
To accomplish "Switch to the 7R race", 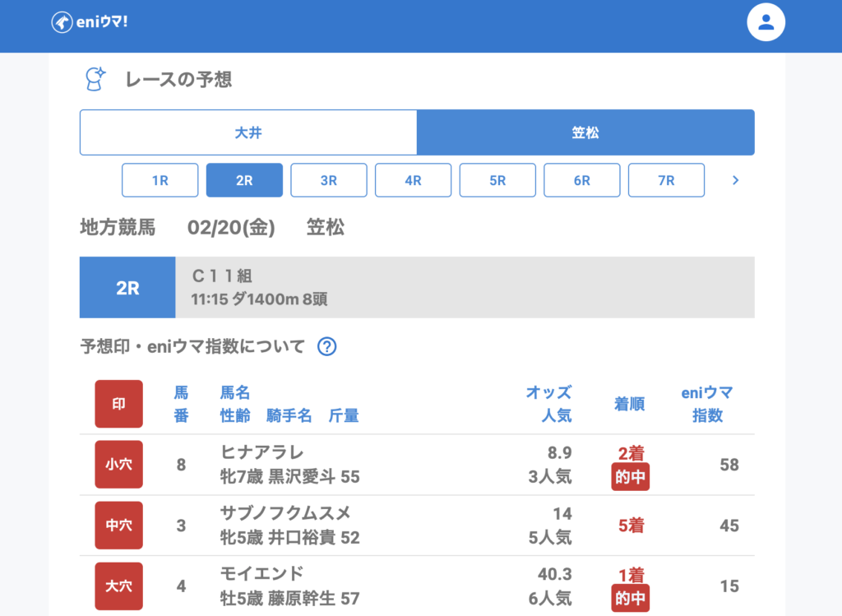I will pyautogui.click(x=666, y=180).
